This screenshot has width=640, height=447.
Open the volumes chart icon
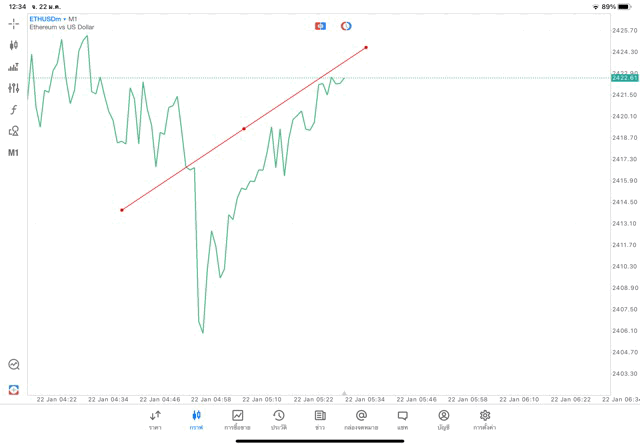[13, 67]
